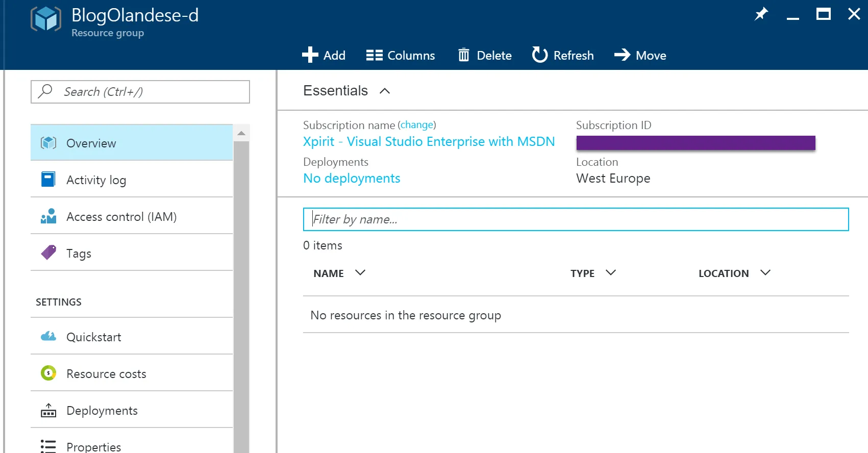The height and width of the screenshot is (453, 868).
Task: Click the Resource costs circle icon
Action: coord(48,373)
